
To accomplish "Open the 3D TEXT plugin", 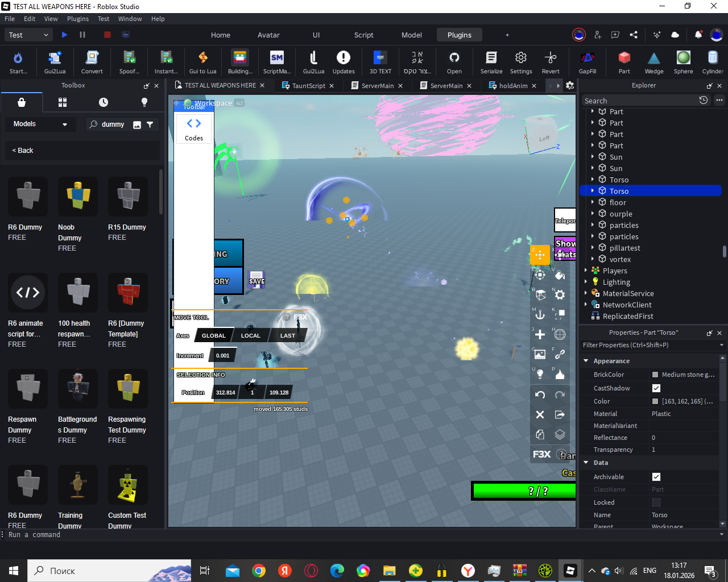I will pos(380,62).
